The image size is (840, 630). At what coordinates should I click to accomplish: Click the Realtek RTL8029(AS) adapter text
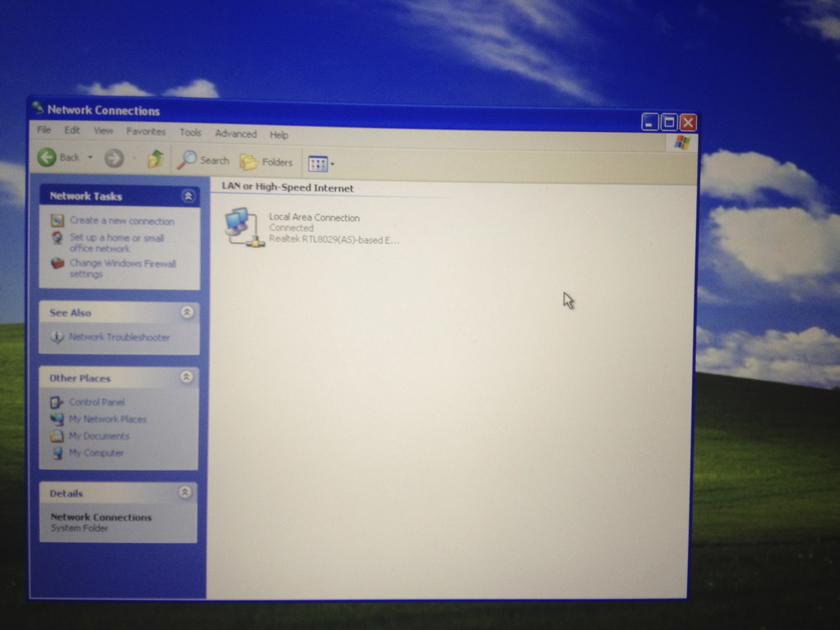point(334,239)
